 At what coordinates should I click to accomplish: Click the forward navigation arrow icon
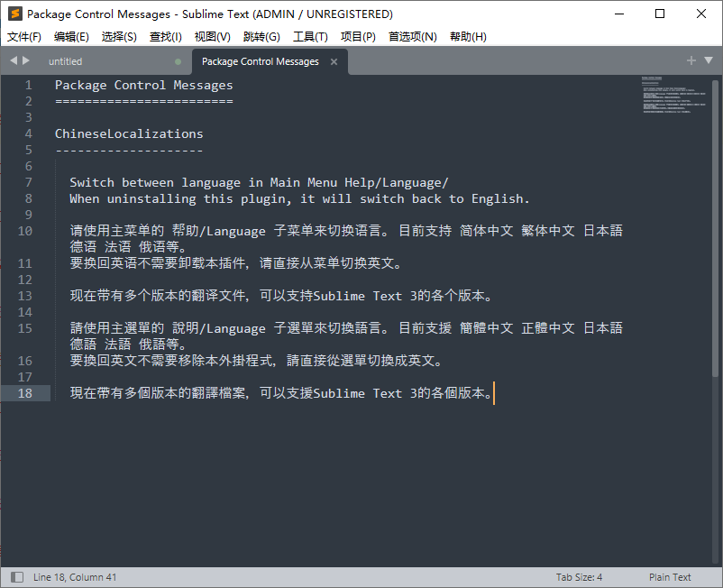26,60
